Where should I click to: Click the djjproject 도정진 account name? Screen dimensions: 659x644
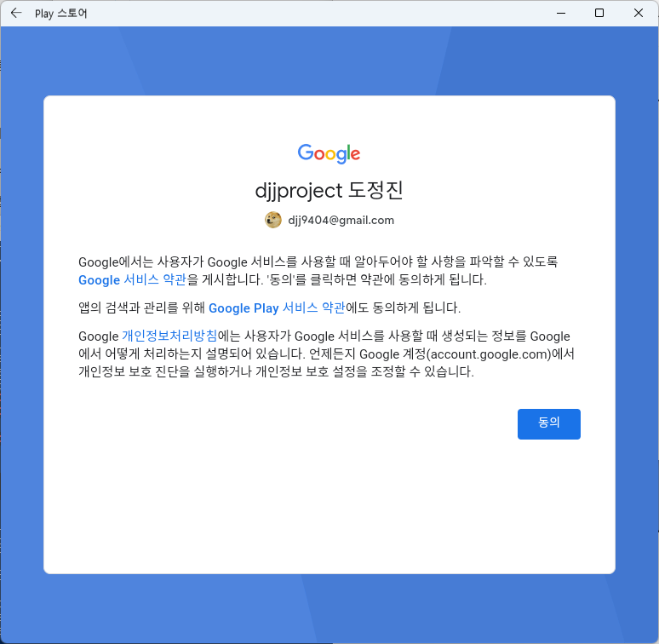pyautogui.click(x=329, y=191)
